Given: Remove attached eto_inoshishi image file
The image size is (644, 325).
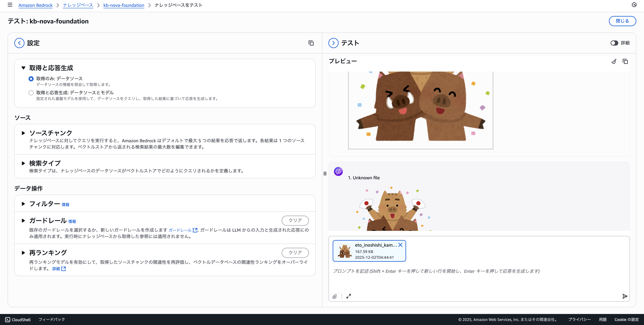Looking at the screenshot, I should click(x=401, y=245).
